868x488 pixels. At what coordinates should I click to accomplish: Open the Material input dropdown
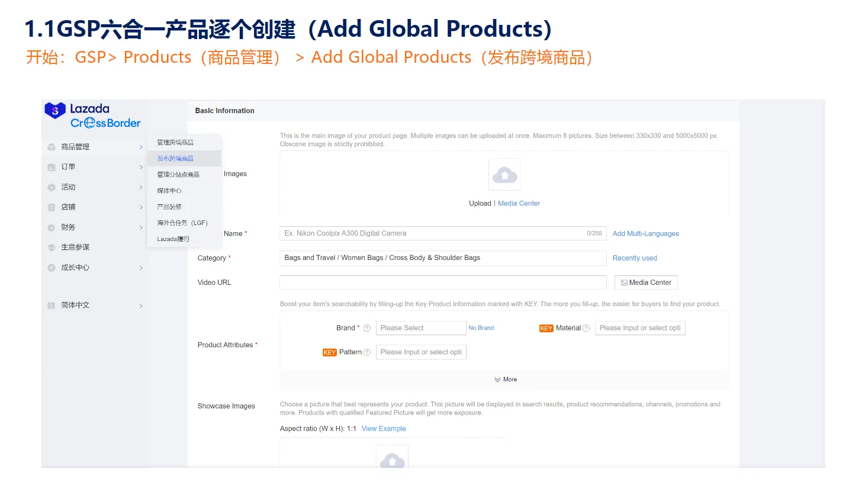coord(639,328)
